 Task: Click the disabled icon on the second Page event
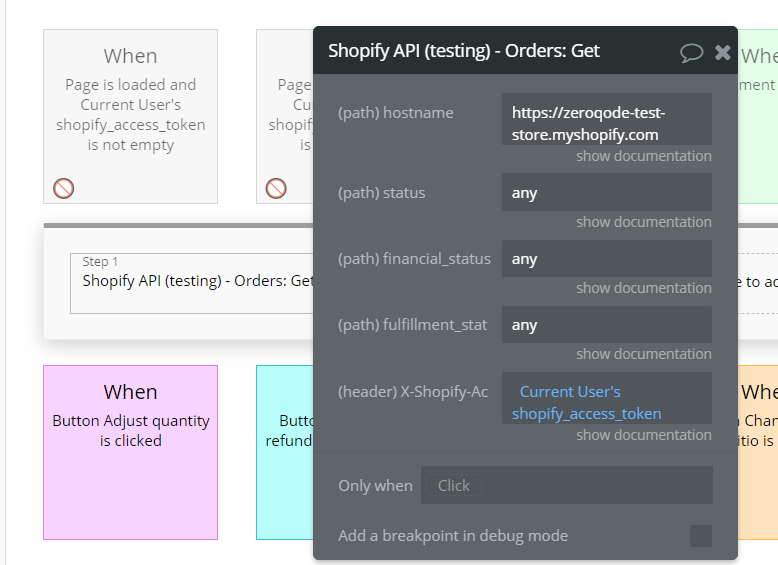coord(276,188)
